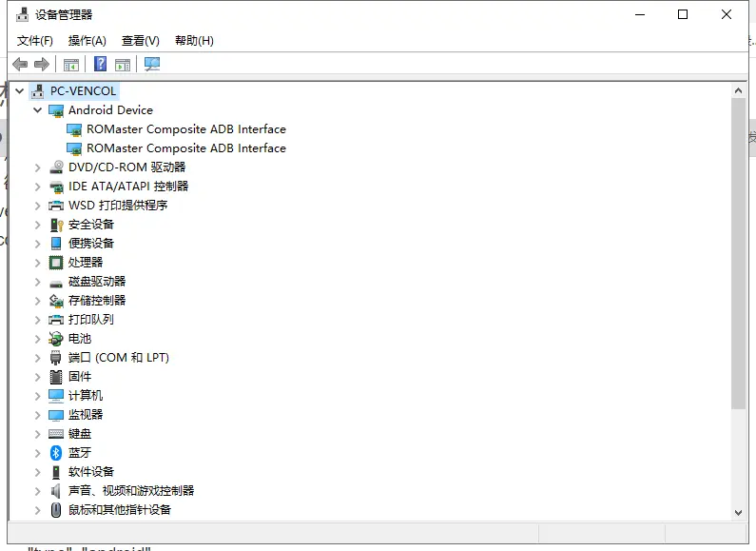Select second ROMaster Composite ADB Interface

pos(185,148)
